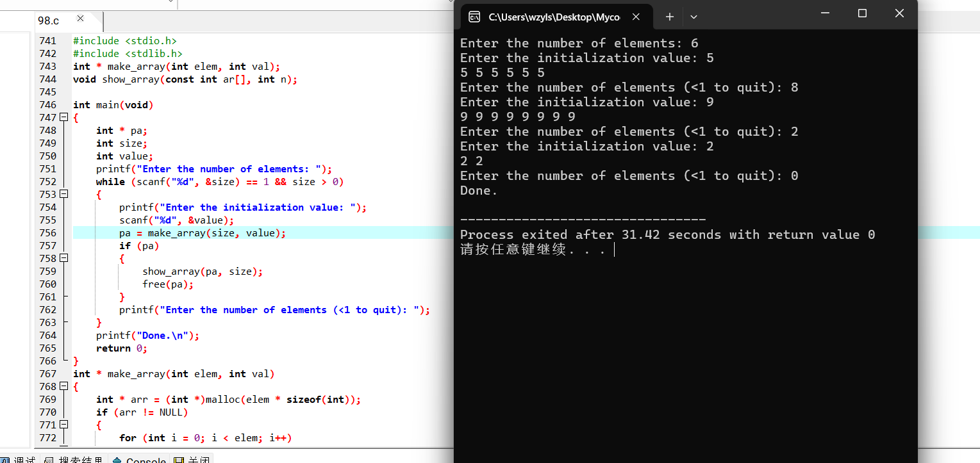Collapse the main function fold at line 747
The height and width of the screenshot is (463, 980).
pos(63,118)
